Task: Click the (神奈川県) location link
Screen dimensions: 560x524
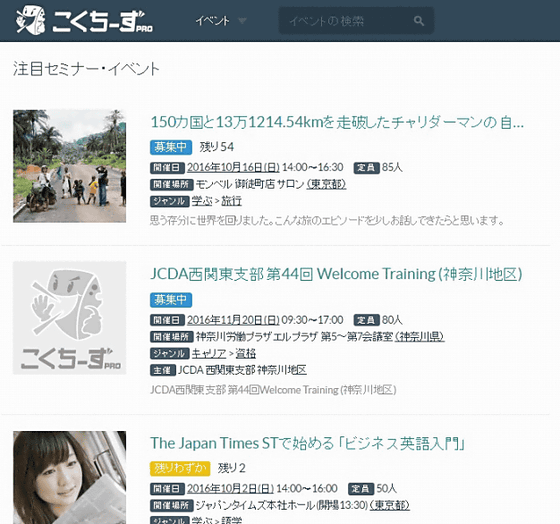Action: tap(420, 336)
